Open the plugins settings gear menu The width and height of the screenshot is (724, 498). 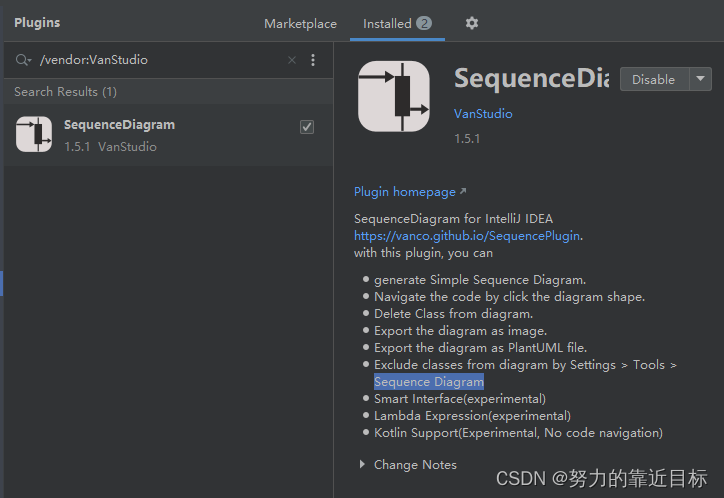pos(471,23)
